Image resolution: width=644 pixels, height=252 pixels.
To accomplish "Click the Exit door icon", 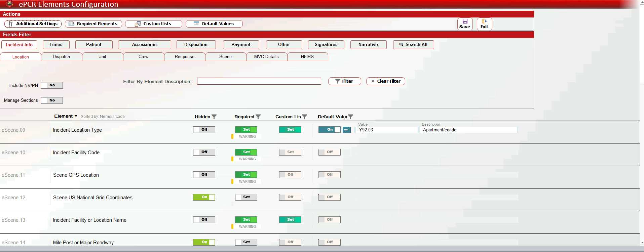I will point(484,22).
